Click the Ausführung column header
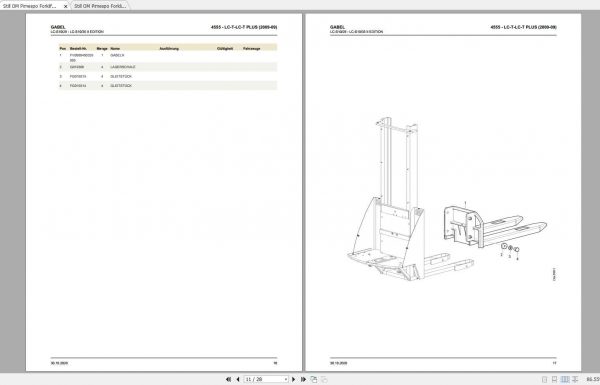Screen dimensions: 600x385 pos(169,49)
